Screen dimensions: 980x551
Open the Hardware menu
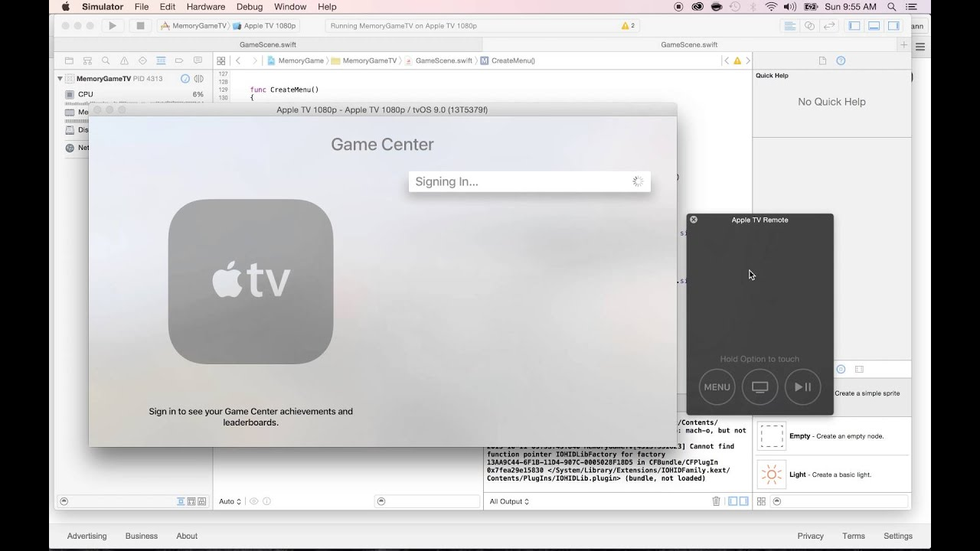click(206, 7)
